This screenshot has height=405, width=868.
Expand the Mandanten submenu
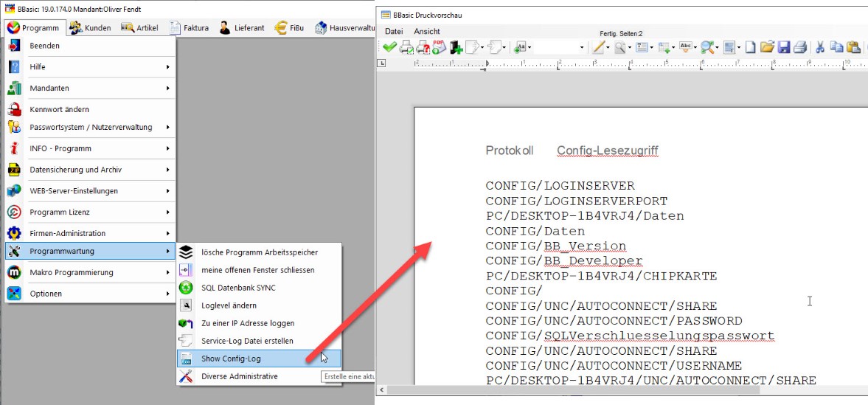pyautogui.click(x=91, y=88)
